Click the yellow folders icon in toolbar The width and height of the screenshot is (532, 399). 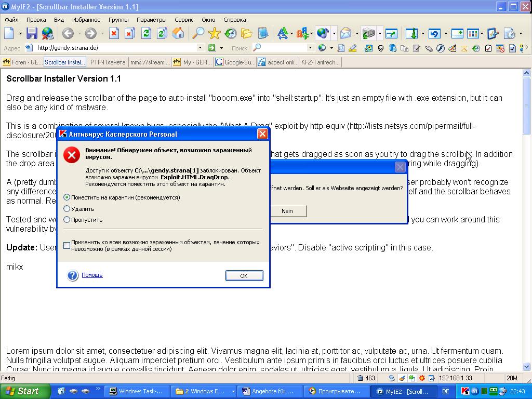[x=247, y=33]
